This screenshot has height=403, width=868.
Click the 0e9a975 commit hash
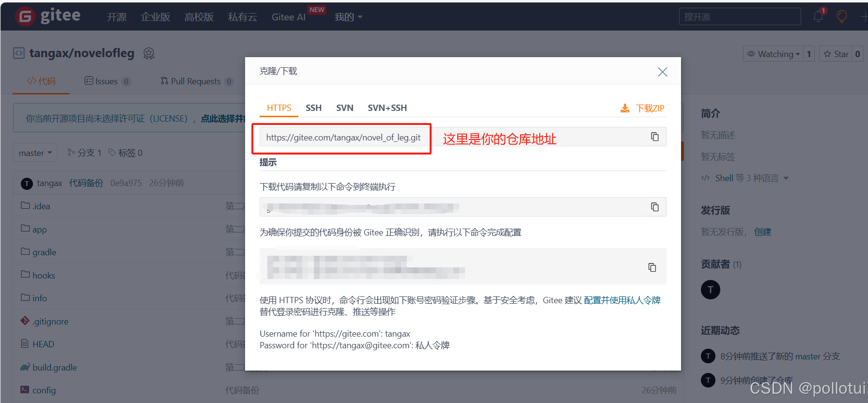pyautogui.click(x=126, y=183)
